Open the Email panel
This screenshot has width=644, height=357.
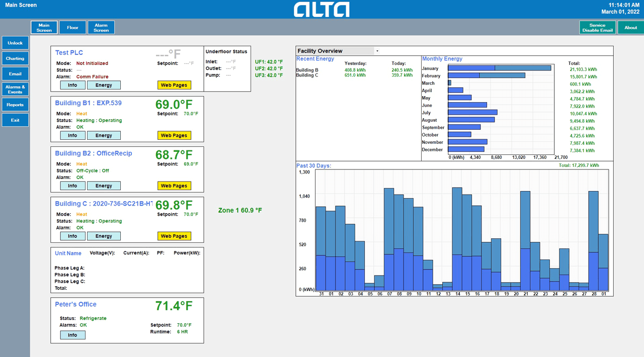click(15, 73)
